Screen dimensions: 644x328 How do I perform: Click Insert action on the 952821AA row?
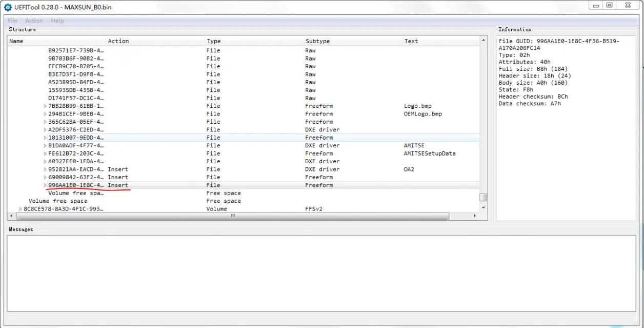[118, 169]
